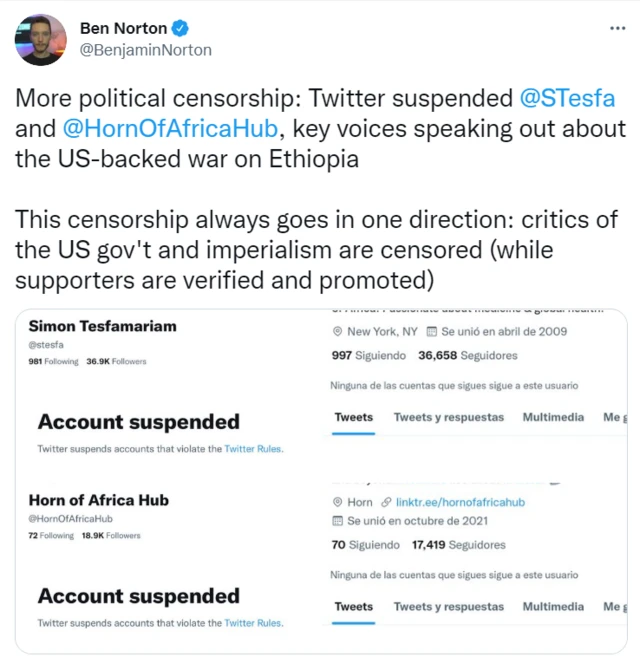Select Multimedia tab in the upper profile screenshot

click(x=553, y=417)
